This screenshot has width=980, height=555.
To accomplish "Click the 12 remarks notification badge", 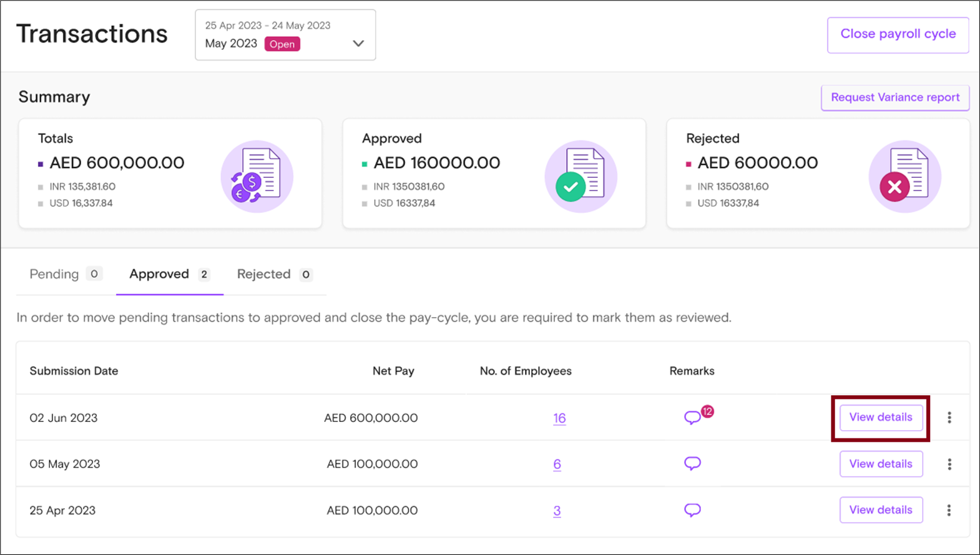I will pyautogui.click(x=707, y=411).
